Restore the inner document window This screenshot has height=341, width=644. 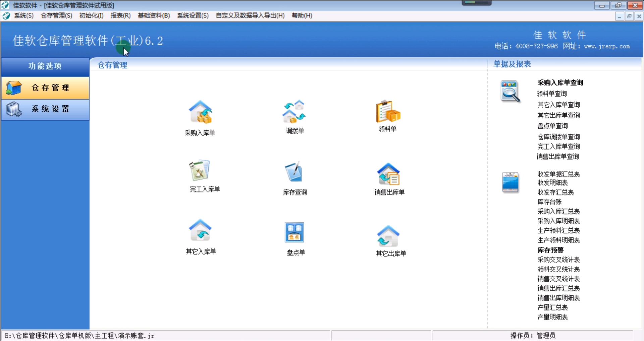pos(629,16)
